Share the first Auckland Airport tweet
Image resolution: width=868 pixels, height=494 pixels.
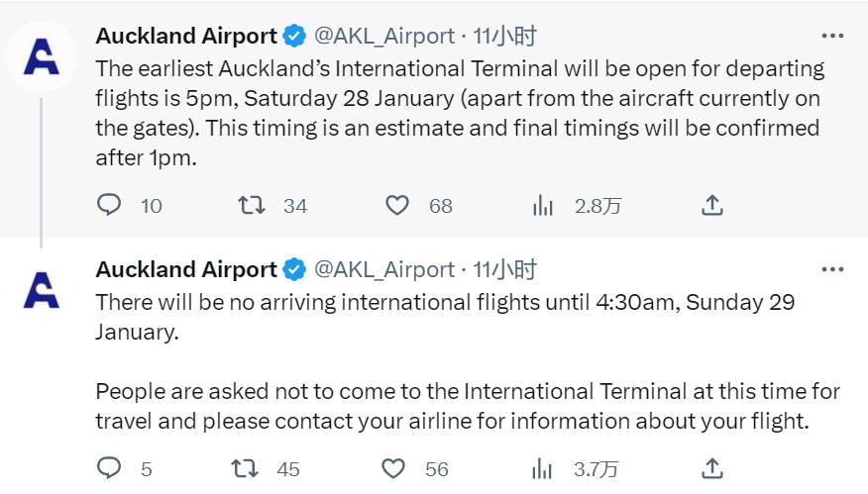[x=711, y=205]
